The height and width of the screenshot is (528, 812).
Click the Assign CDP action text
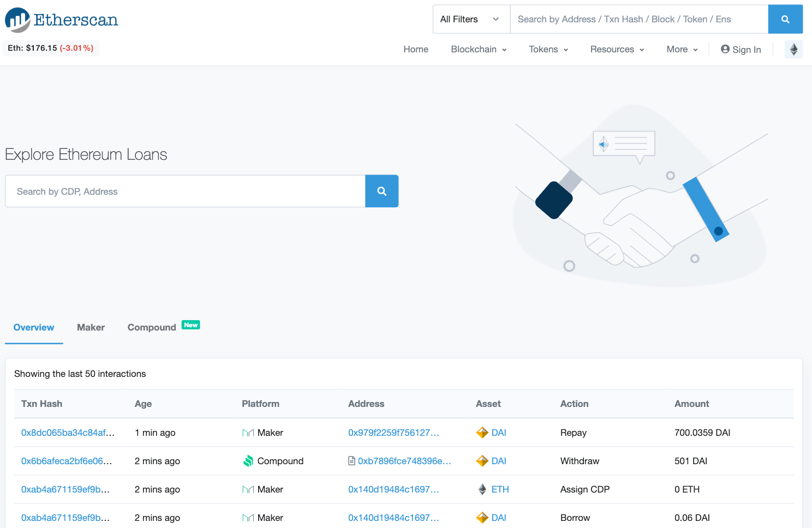tap(585, 489)
